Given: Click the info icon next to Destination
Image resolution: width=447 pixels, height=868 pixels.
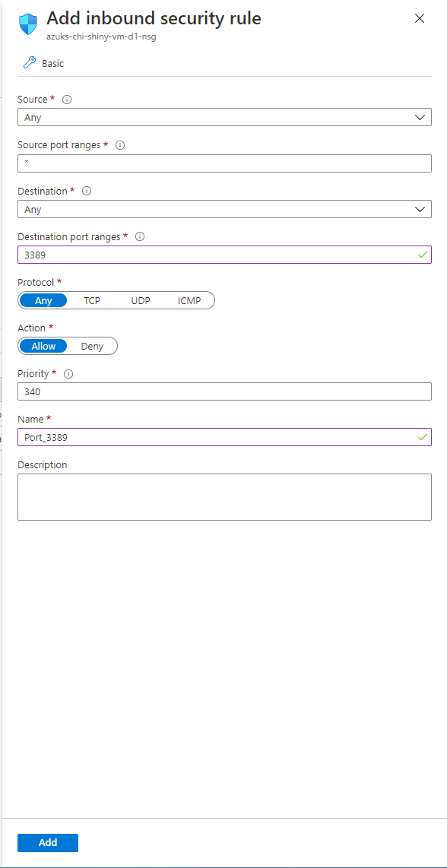Looking at the screenshot, I should 86,191.
